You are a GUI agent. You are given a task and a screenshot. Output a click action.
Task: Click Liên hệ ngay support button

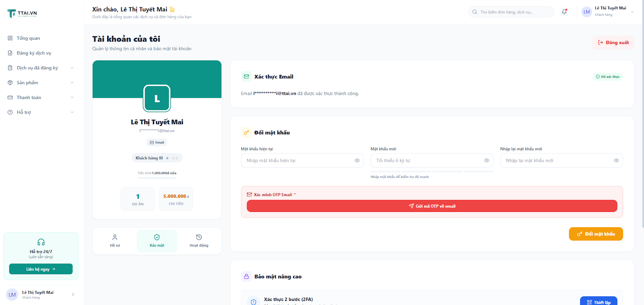(41, 269)
